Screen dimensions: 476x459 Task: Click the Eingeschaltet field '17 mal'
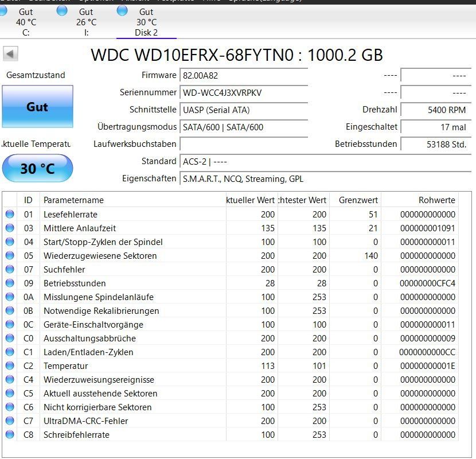[x=436, y=127]
